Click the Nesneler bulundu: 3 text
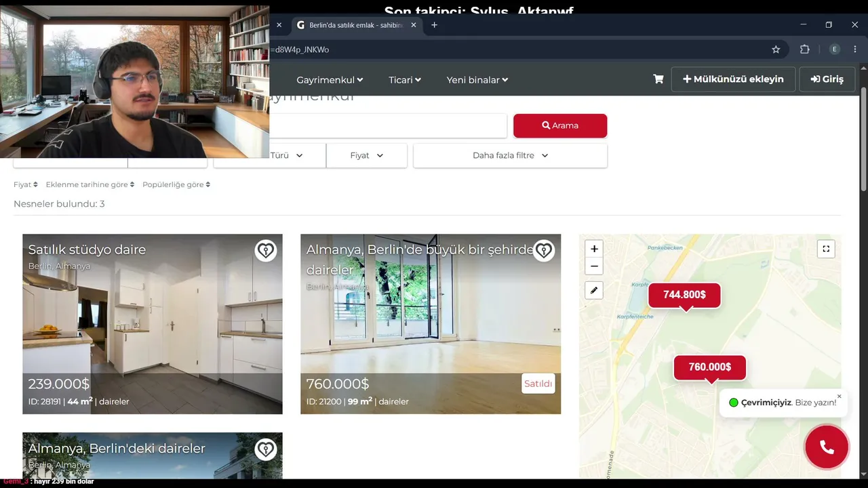 click(x=59, y=204)
